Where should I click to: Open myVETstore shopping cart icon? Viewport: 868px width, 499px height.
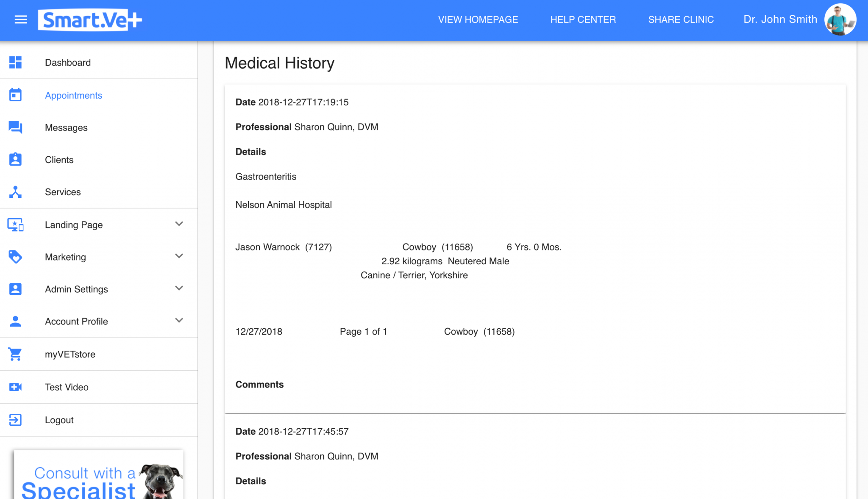pyautogui.click(x=15, y=354)
